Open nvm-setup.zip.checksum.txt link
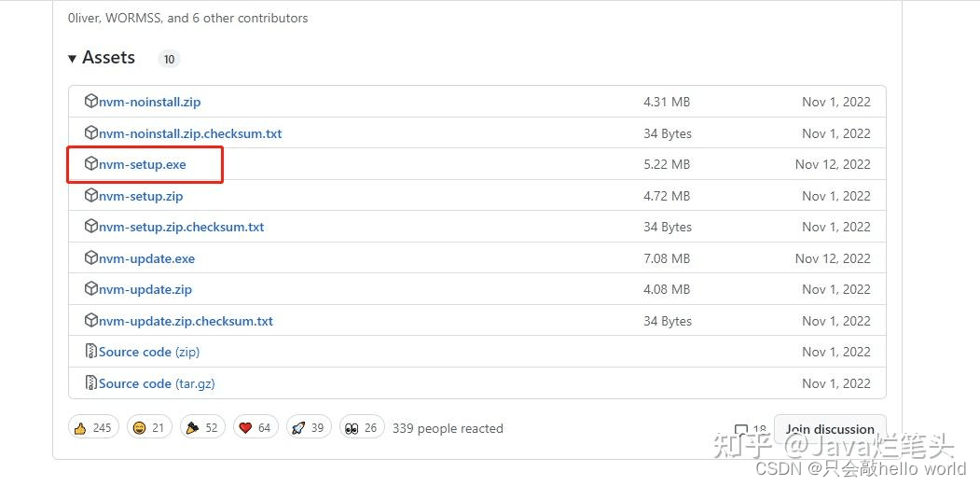Screen dimensions: 980x486 tap(182, 227)
